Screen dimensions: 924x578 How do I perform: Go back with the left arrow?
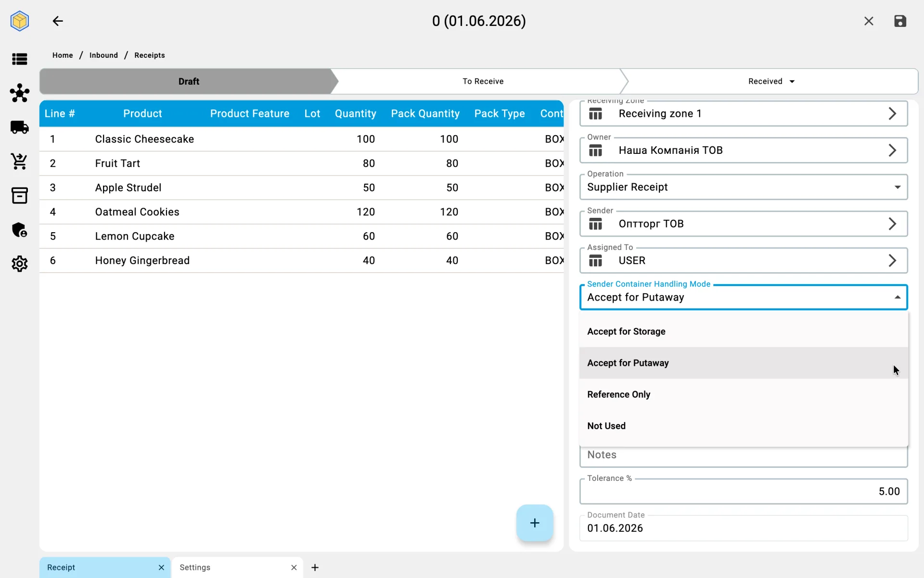(58, 21)
